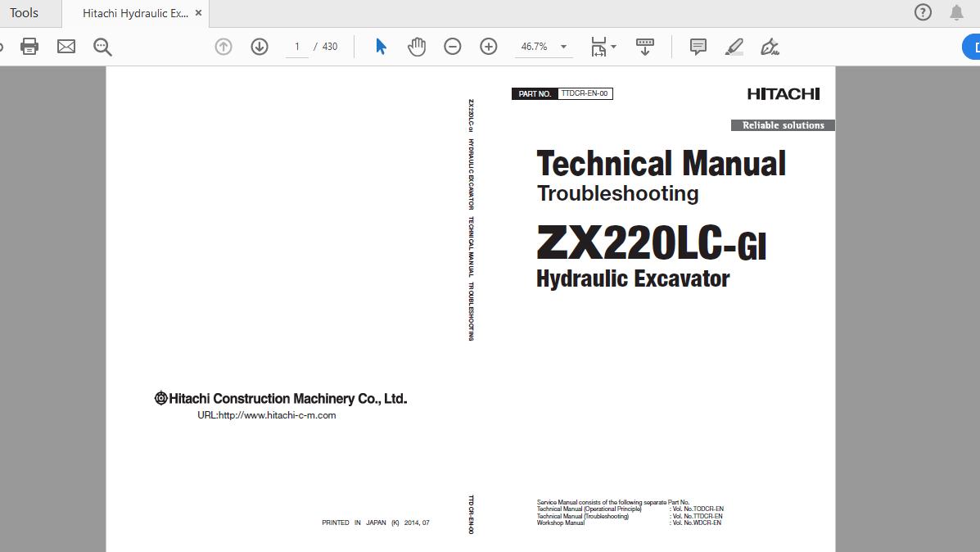Image resolution: width=980 pixels, height=552 pixels.
Task: Select the Hand tool for panning
Action: [x=417, y=47]
